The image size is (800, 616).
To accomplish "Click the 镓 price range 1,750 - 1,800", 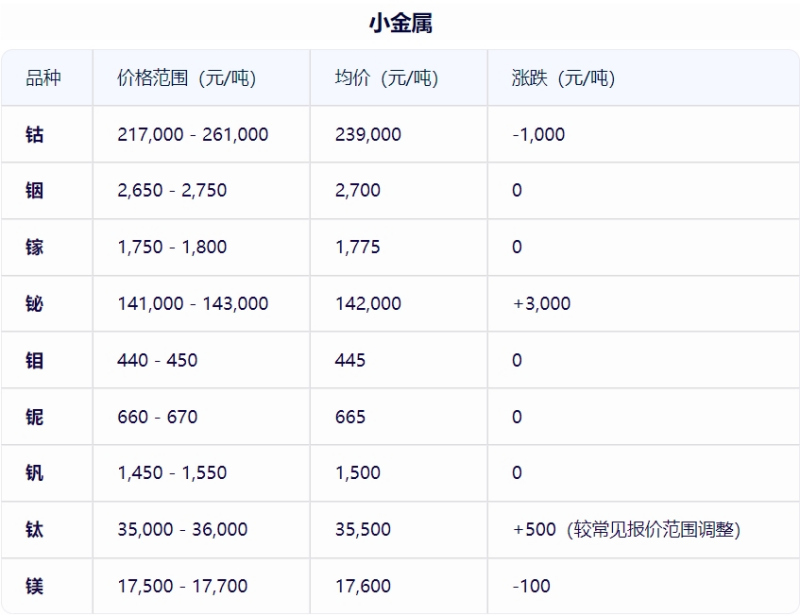I will [172, 247].
